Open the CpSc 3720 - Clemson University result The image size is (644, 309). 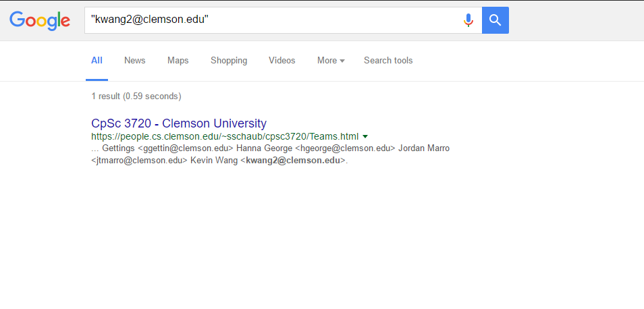(x=179, y=123)
